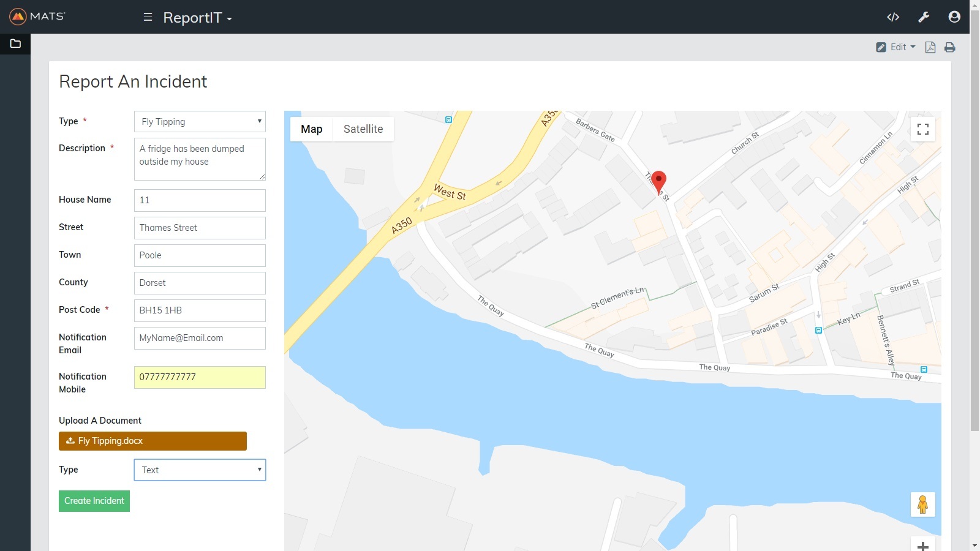Open the code view icon in header
The width and height of the screenshot is (980, 551).
pos(893,17)
